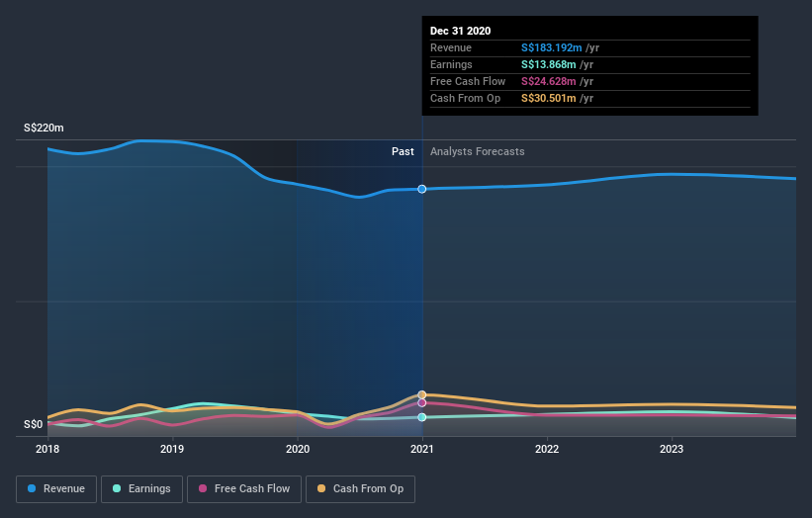Screen dimensions: 812x518
Task: Click the Cash From Op label in tooltip
Action: pyautogui.click(x=466, y=98)
